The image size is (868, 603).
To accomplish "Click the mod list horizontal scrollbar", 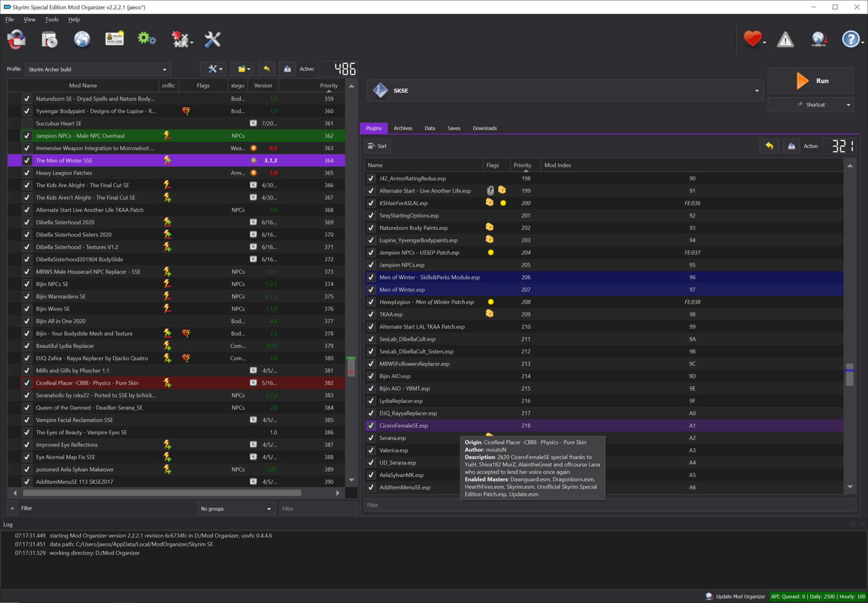I will 162,493.
